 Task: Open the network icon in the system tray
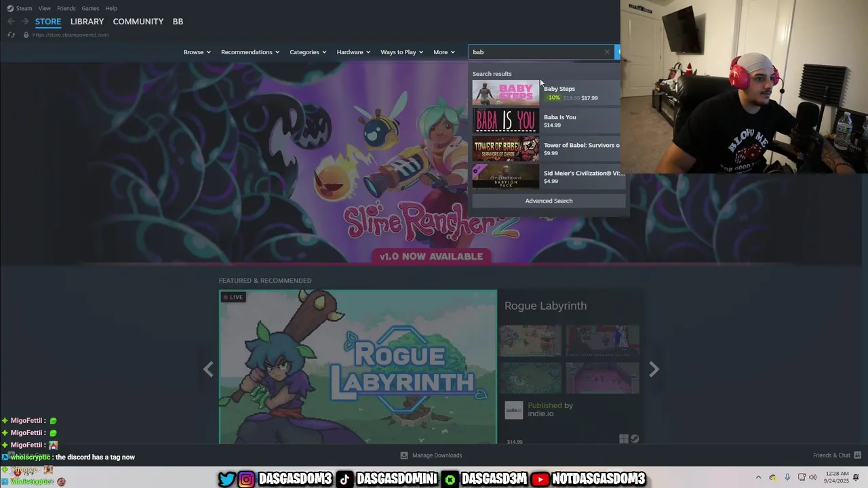coord(802,477)
